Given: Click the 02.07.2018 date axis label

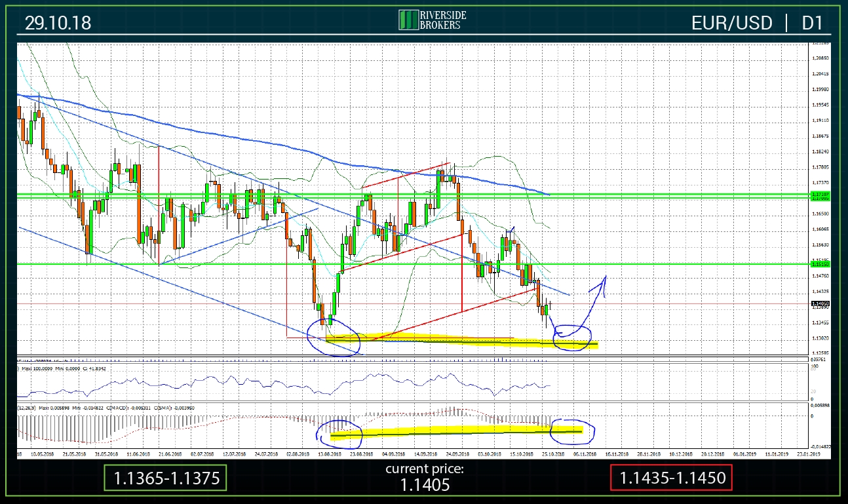Looking at the screenshot, I should tap(201, 453).
